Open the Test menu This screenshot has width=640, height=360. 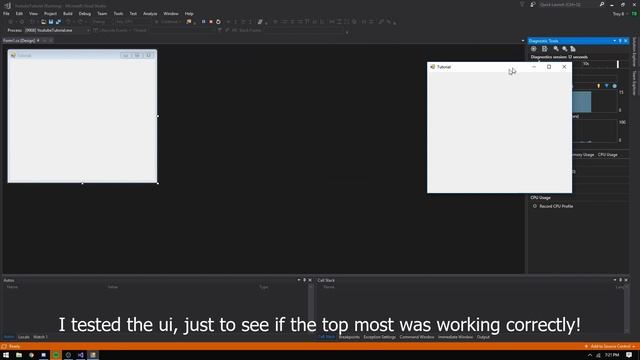(133, 13)
